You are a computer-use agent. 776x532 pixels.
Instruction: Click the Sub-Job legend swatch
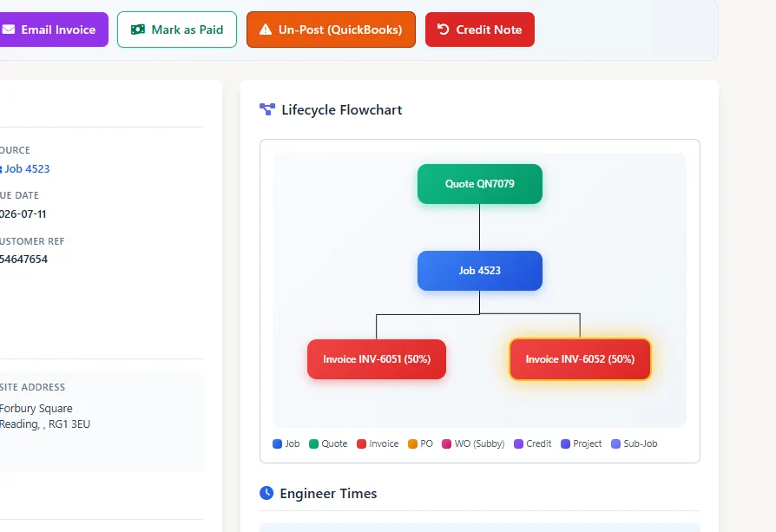(615, 443)
